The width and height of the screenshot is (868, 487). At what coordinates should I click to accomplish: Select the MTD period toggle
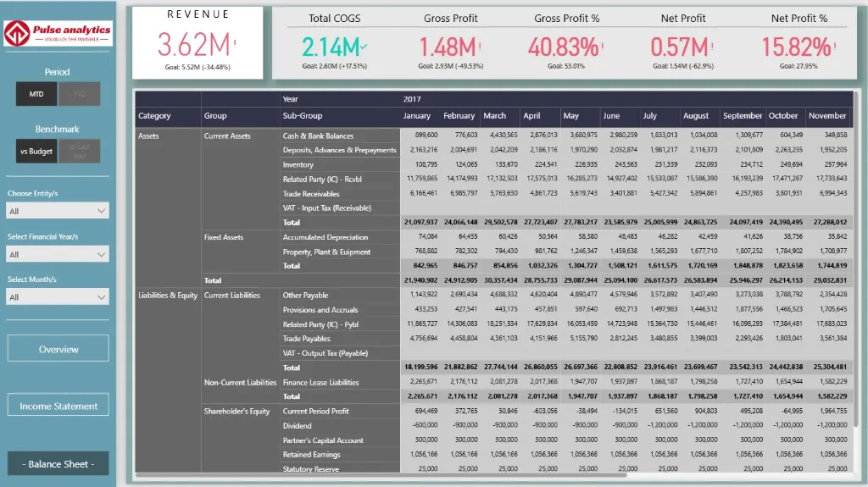click(36, 94)
